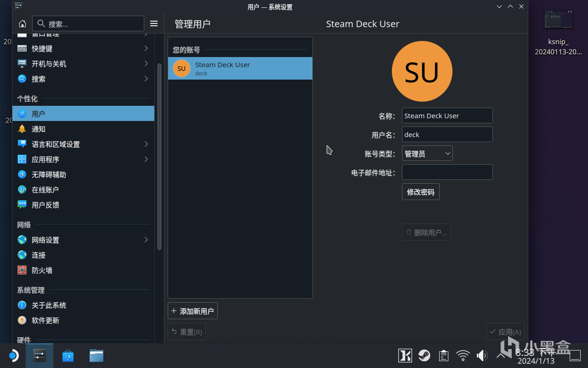The width and height of the screenshot is (588, 368).
Task: Click the 删除用户 button
Action: click(x=426, y=232)
